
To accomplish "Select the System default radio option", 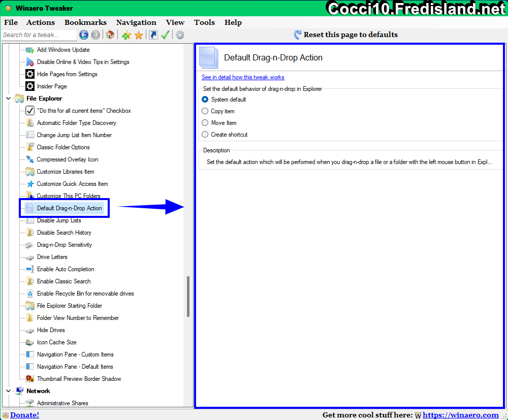I will pyautogui.click(x=205, y=100).
